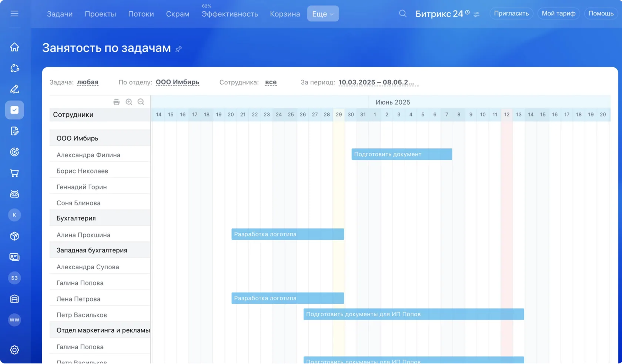
Task: Open the shopping cart icon in sidebar
Action: point(14,173)
